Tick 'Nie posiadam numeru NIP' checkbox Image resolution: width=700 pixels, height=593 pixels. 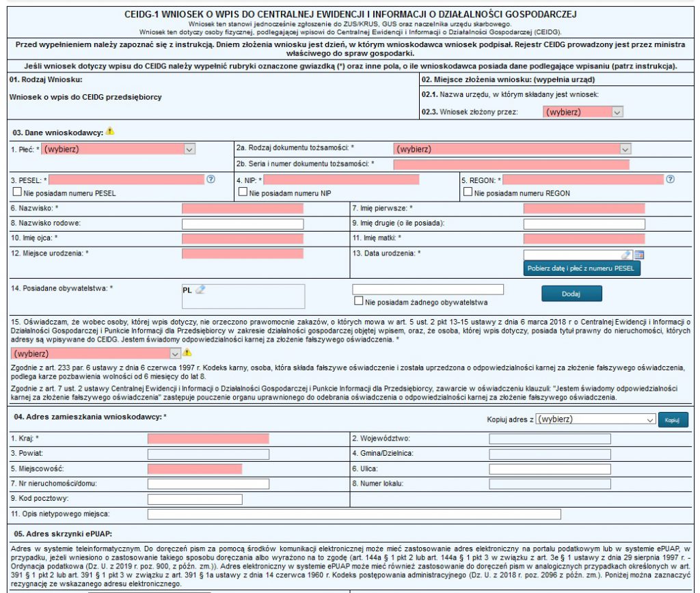[242, 193]
